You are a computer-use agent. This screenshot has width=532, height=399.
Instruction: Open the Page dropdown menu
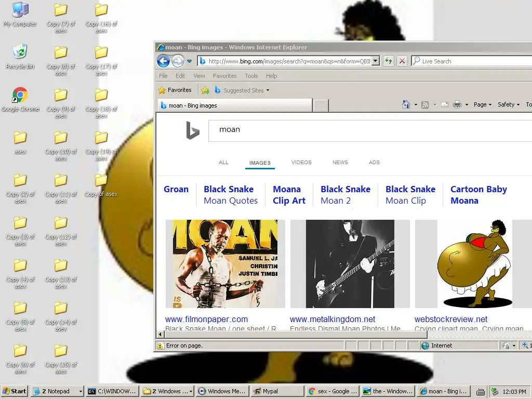(483, 104)
